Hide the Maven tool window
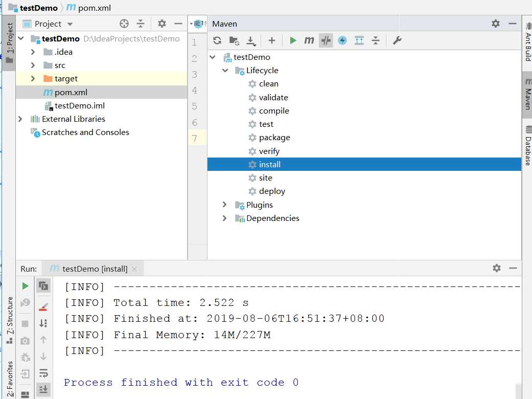 [x=513, y=24]
